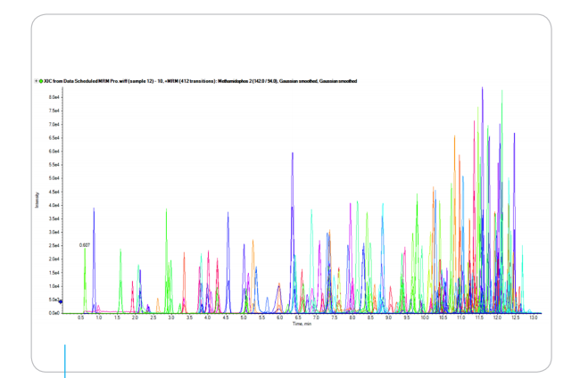Click the 13.0 tick on time axis

(533, 318)
